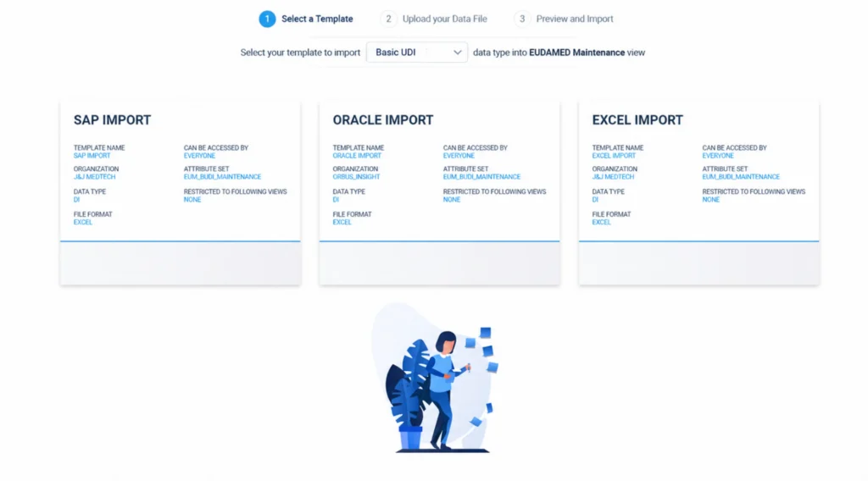Viewport: 868px width, 481px height.
Task: Click EXCEL file format in EXCEL IMPORT card
Action: pos(601,222)
